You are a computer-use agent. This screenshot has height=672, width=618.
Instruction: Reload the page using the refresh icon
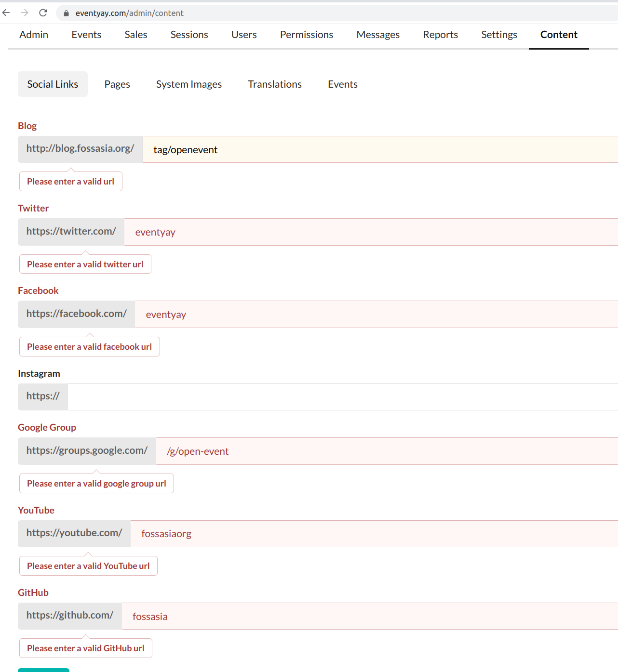[x=43, y=13]
